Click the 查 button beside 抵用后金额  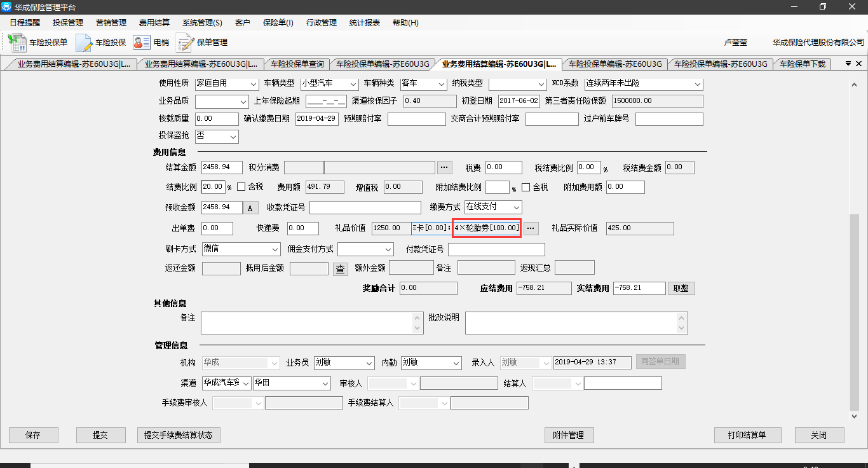341,269
